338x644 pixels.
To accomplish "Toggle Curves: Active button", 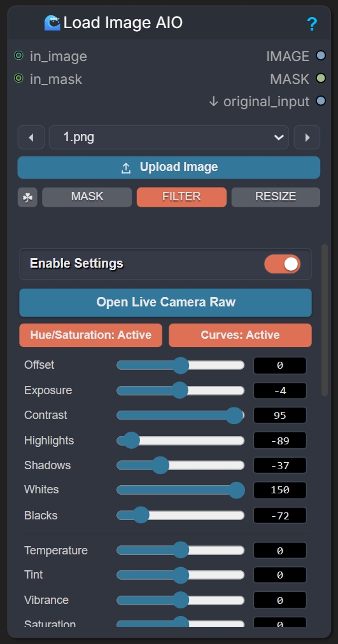I will (240, 335).
